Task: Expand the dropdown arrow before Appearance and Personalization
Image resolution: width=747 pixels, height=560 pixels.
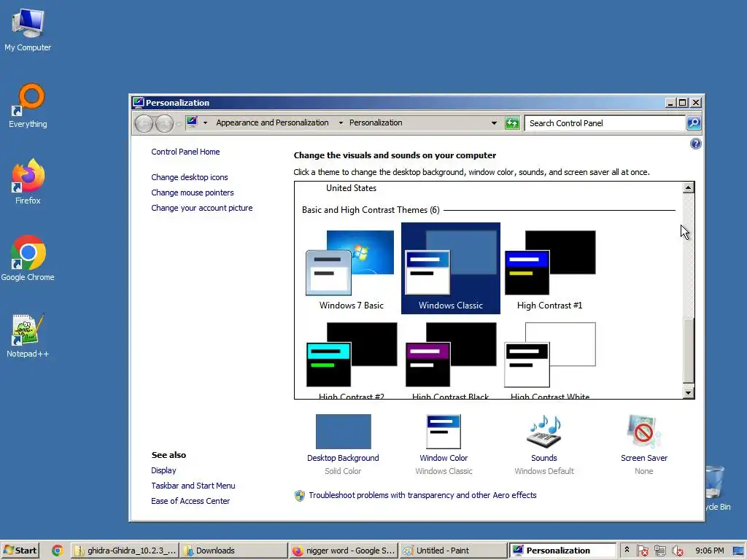Action: coord(205,122)
